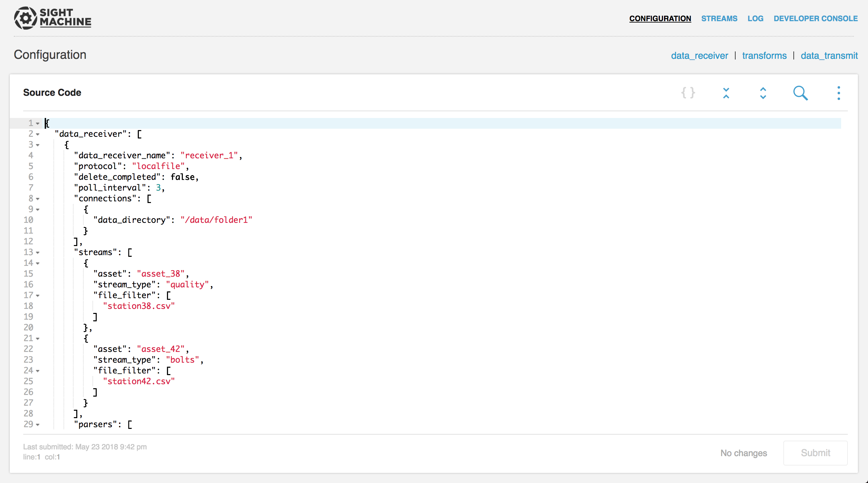This screenshot has width=868, height=483.
Task: Select the expand-all code icon
Action: (x=763, y=93)
